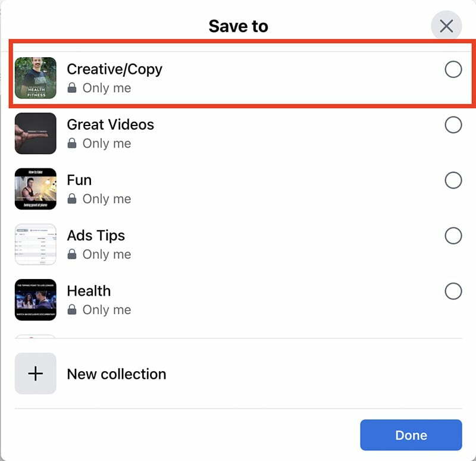
Task: Click the lock icon under Ads Tips
Action: coord(72,254)
